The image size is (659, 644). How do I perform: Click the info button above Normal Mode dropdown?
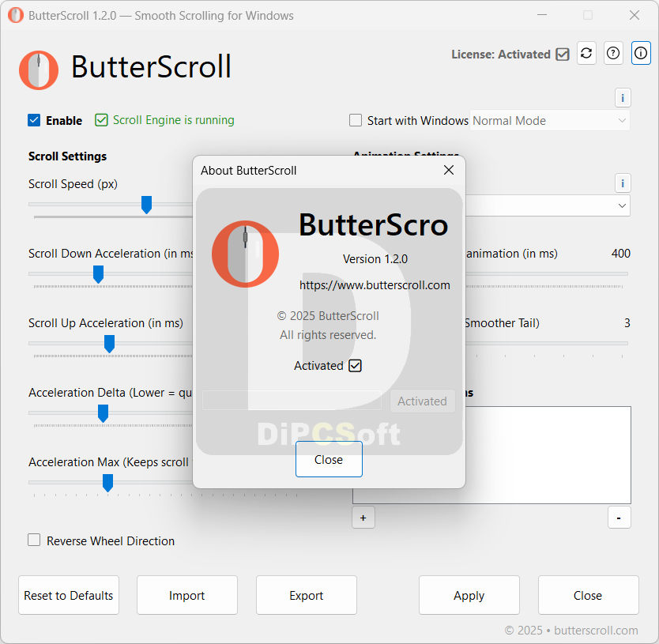tap(623, 98)
